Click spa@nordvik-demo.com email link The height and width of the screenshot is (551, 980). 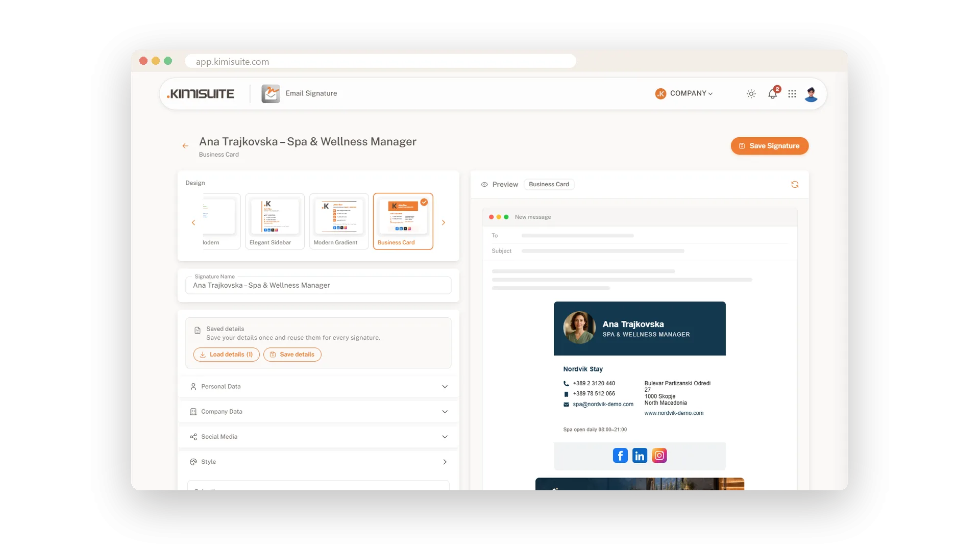coord(603,405)
